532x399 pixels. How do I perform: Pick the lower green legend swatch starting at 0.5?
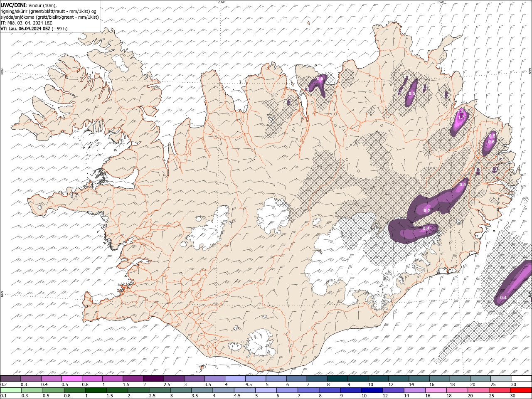click(53, 390)
